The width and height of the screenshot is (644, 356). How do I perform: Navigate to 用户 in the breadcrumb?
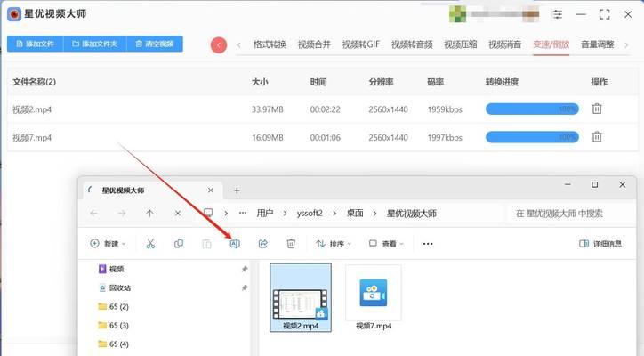point(265,214)
